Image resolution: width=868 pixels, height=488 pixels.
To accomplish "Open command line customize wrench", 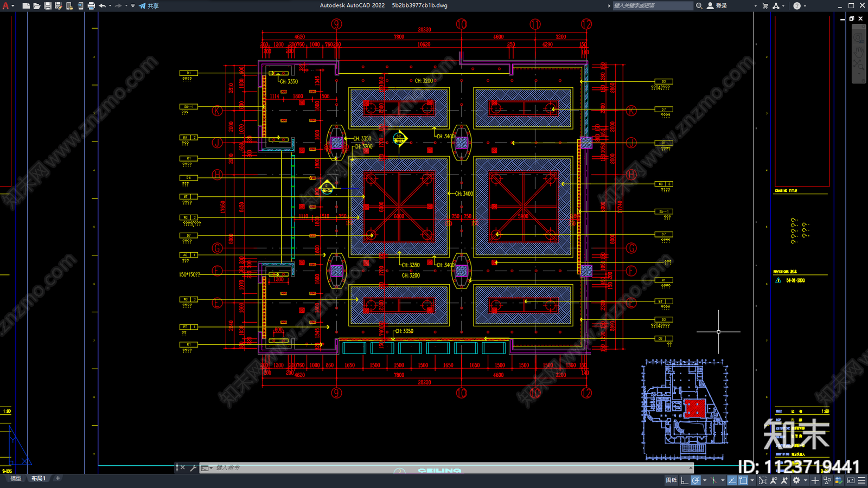I will click(193, 467).
